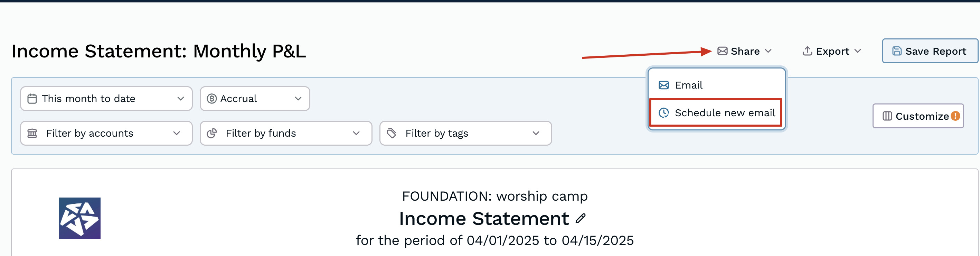Click the calendar icon in date range selector
This screenshot has height=256, width=980.
(32, 99)
